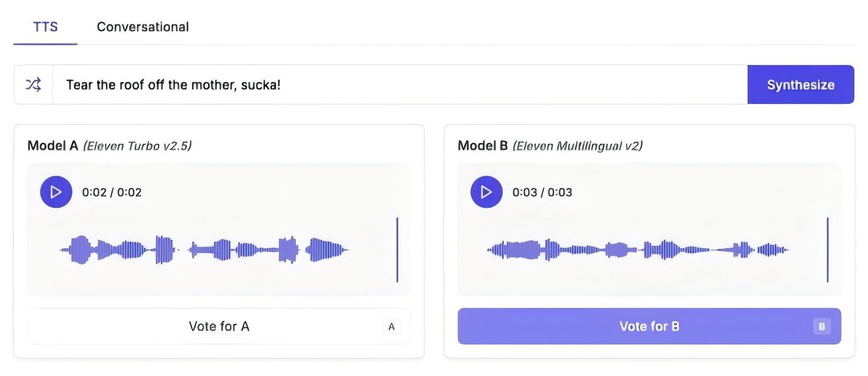
Task: Click the text prompt input field
Action: tap(400, 85)
